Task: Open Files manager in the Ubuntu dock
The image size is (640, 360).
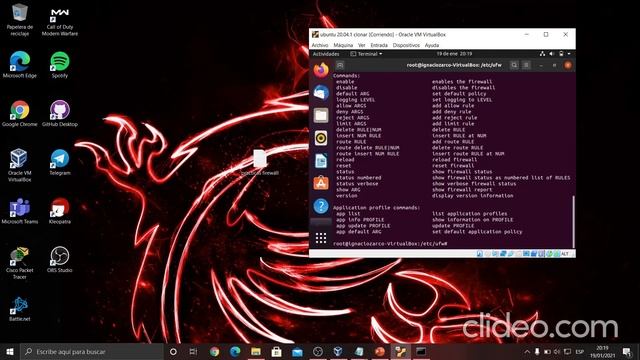Action: tap(321, 116)
